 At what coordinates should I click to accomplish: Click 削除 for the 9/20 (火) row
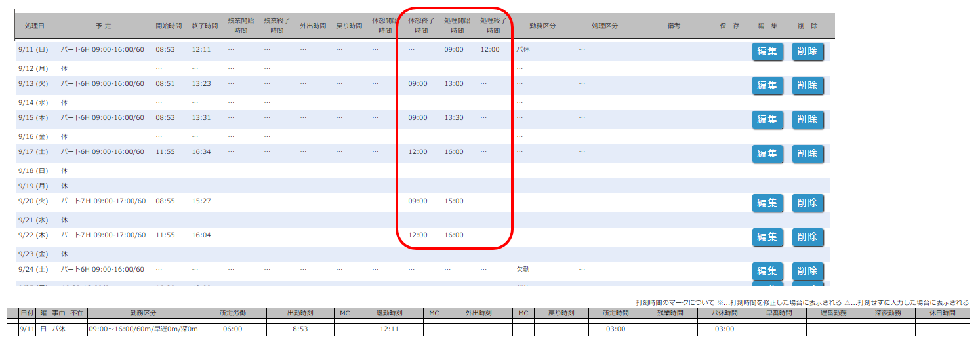[x=807, y=203]
